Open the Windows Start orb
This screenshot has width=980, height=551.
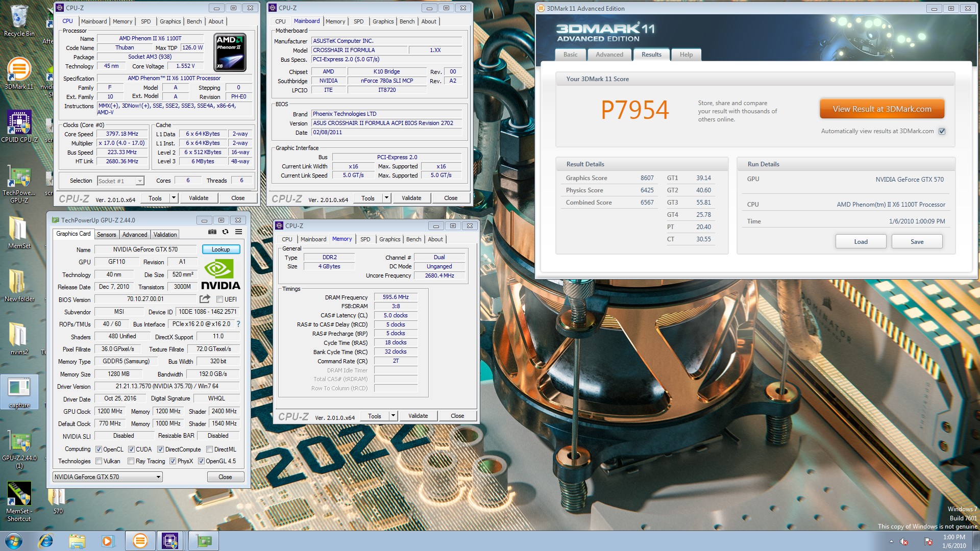coord(14,541)
